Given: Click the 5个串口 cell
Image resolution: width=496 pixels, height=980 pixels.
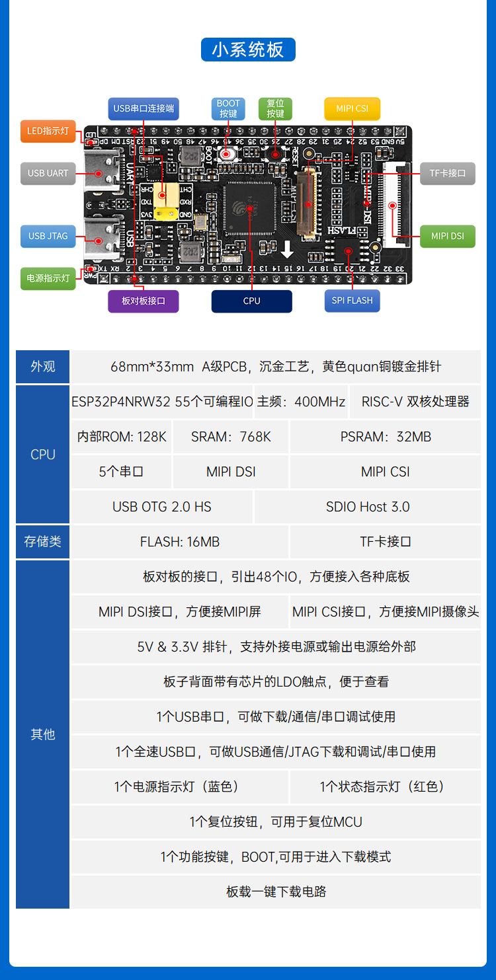Looking at the screenshot, I should (122, 472).
